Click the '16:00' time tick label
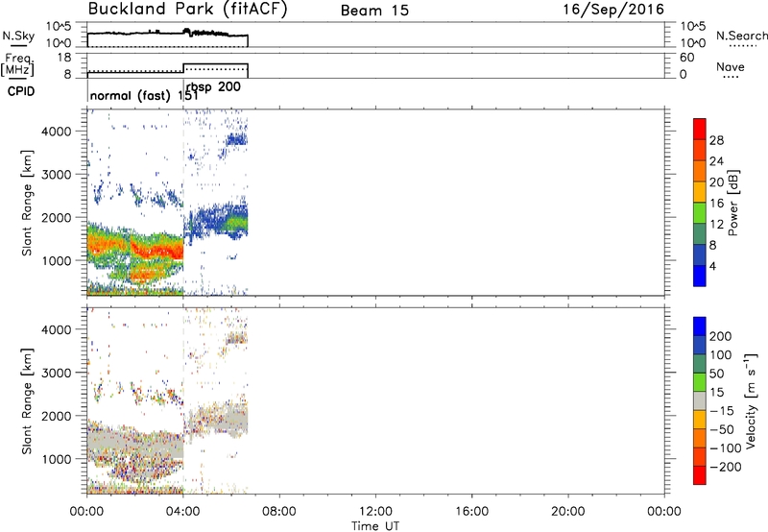Image resolution: width=768 pixels, height=532 pixels. [471, 512]
